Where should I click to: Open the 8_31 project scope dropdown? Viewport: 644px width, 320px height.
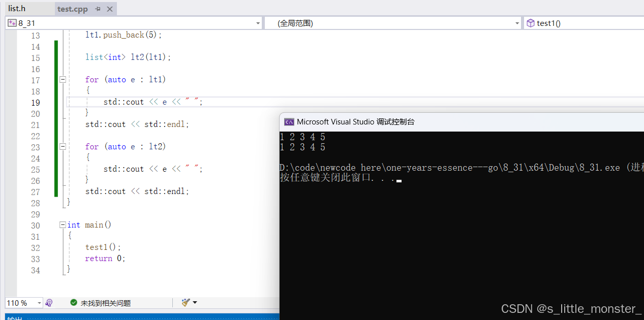258,23
